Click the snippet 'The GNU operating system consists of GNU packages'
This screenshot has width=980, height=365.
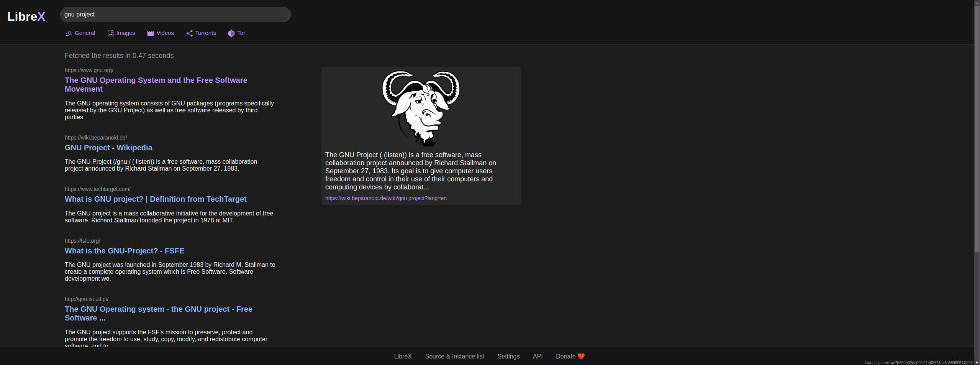[169, 110]
